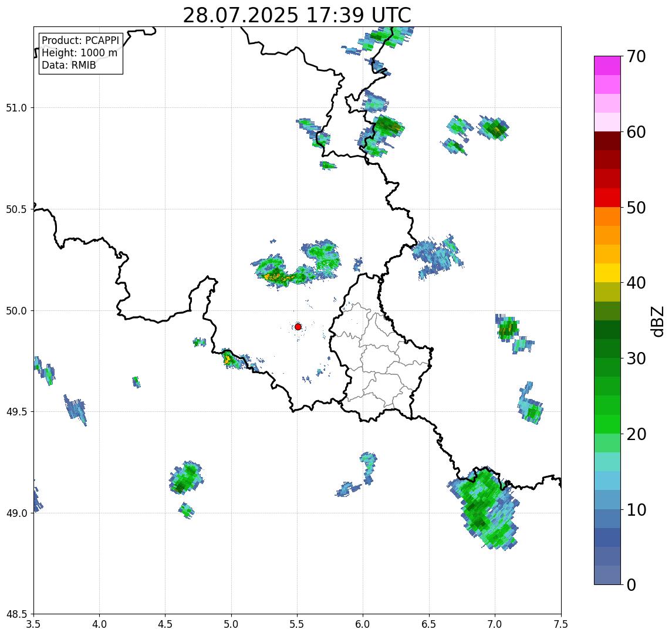
Task: Click the colorbar tick label 40
Action: coord(636,283)
